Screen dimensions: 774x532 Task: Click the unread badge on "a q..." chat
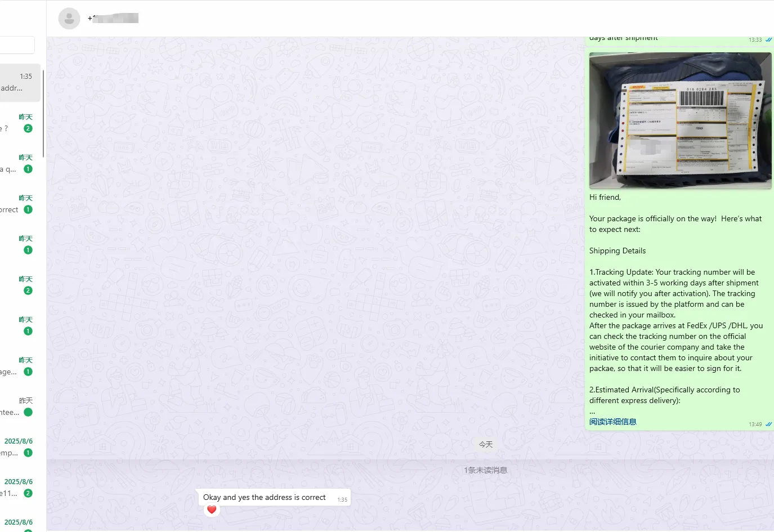click(28, 169)
